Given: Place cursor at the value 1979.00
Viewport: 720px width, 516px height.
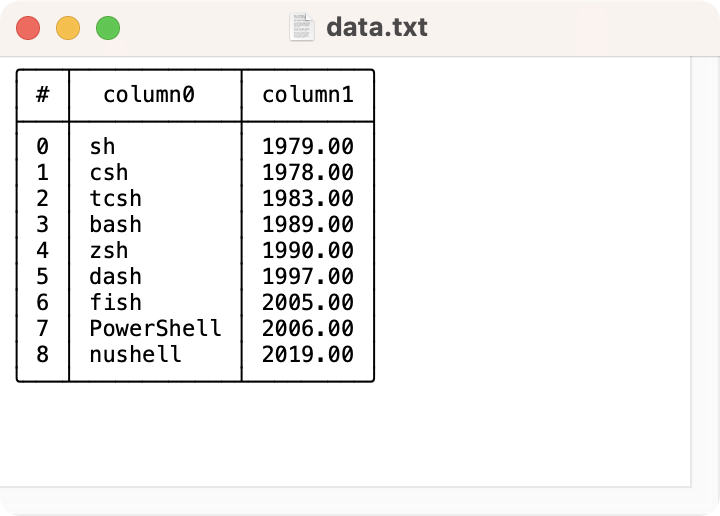Looking at the screenshot, I should click(307, 147).
